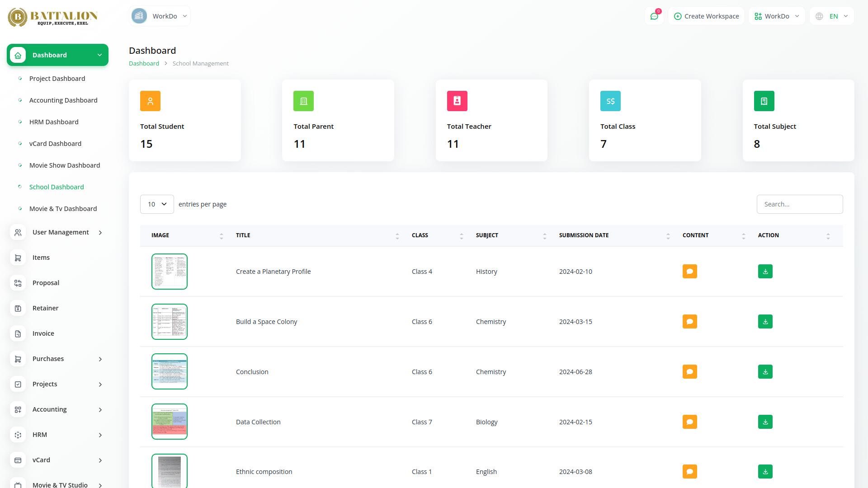Screen dimensions: 868x488
Task: Click the Retainer sidebar icon
Action: pyautogui.click(x=18, y=308)
